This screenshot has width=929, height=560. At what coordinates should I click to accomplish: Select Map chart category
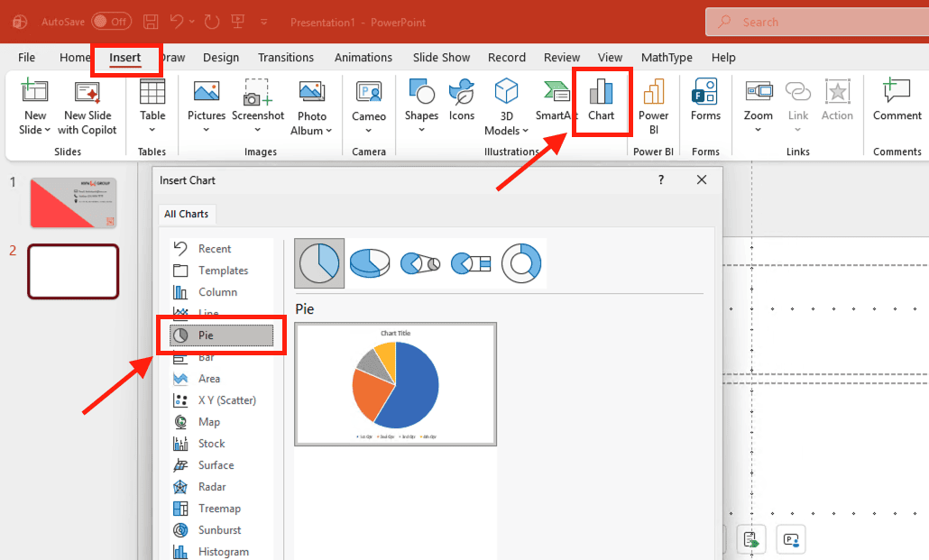click(222, 422)
